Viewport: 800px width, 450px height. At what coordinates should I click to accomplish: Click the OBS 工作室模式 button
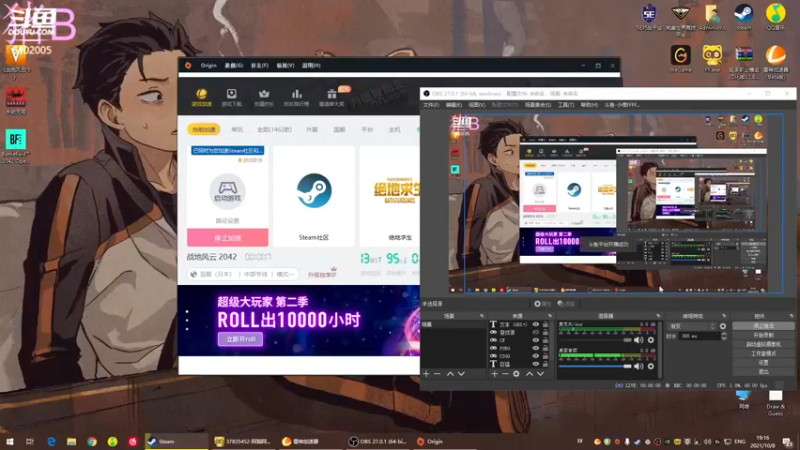763,354
